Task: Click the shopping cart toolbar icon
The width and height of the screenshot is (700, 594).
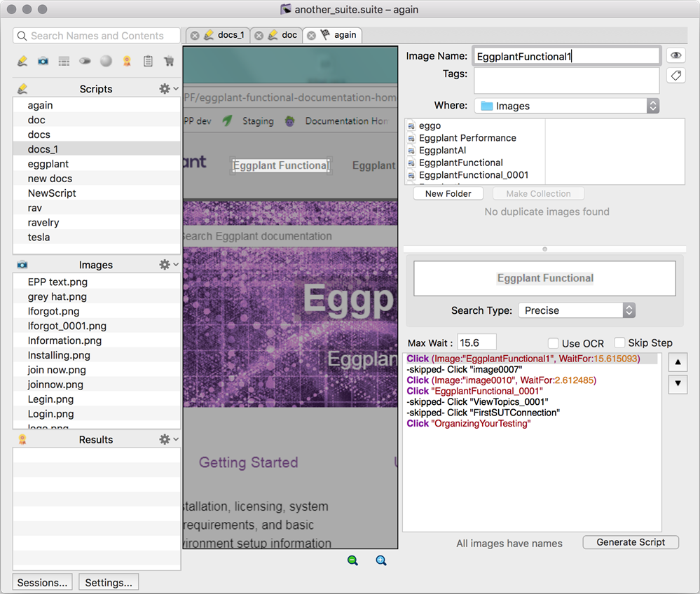Action: coord(169,61)
